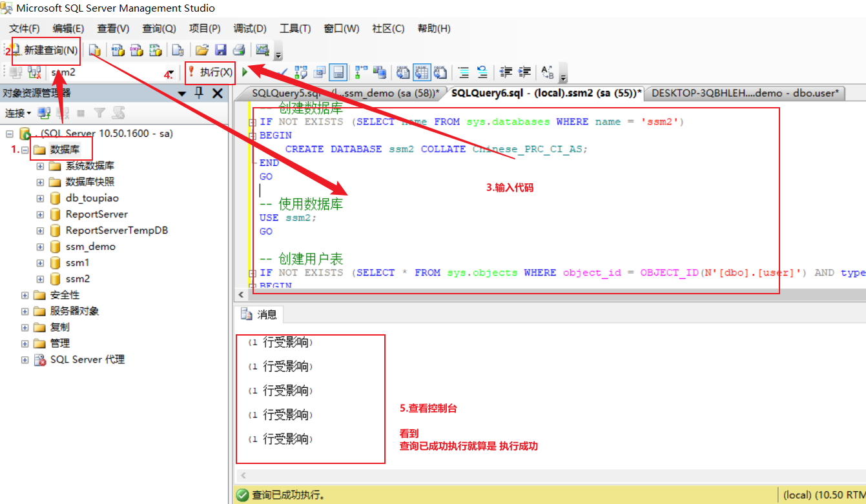The width and height of the screenshot is (866, 504).
Task: Click the query options icon
Action: point(320,72)
